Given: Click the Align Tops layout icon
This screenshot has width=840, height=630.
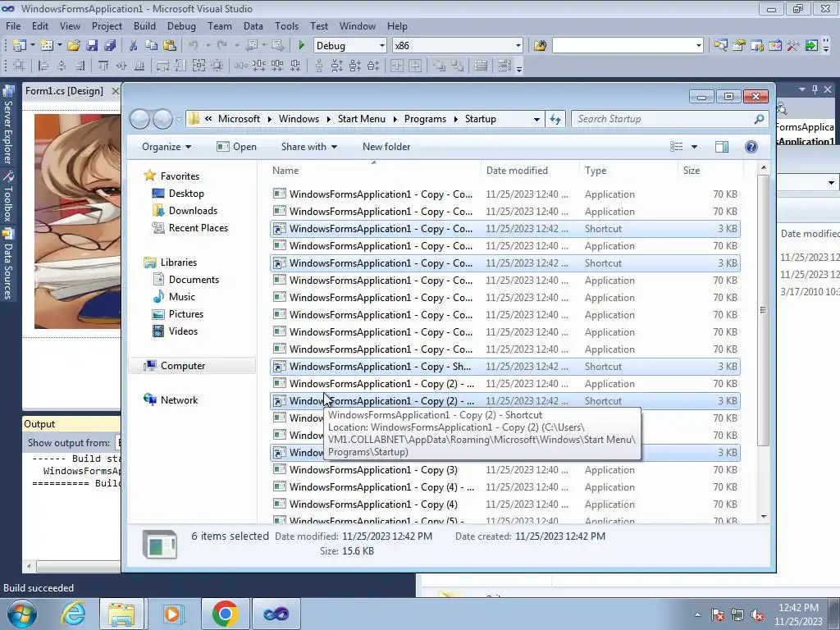Looking at the screenshot, I should click(103, 66).
